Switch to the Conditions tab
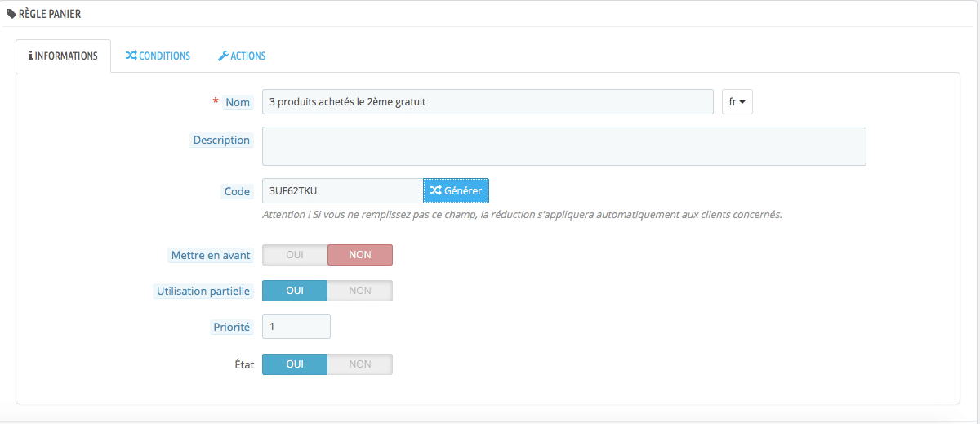 [x=158, y=56]
